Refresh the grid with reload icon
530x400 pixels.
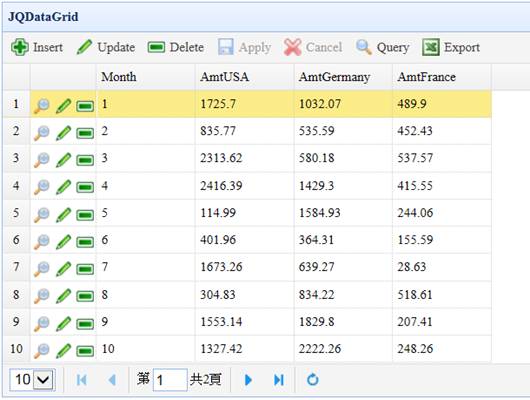pos(313,380)
